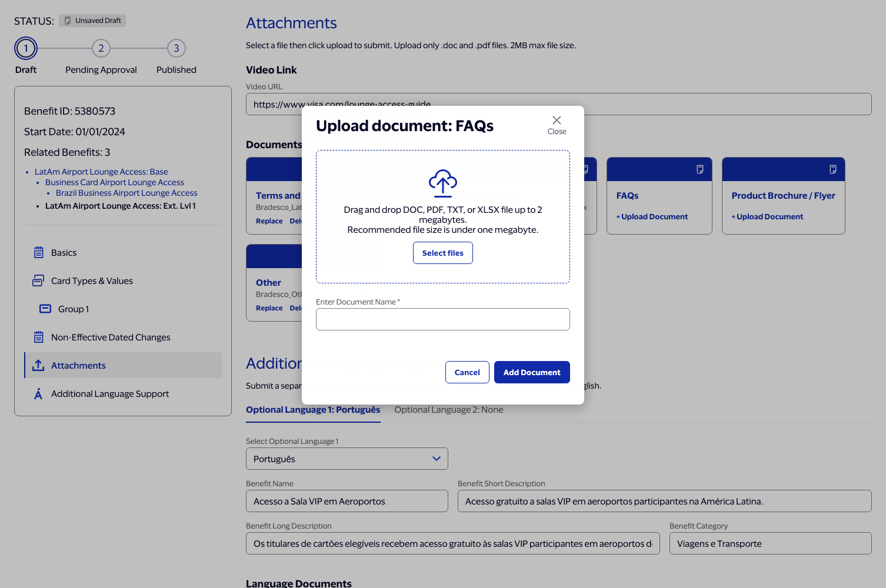Select step 3 Published circle
886x588 pixels.
(x=176, y=48)
